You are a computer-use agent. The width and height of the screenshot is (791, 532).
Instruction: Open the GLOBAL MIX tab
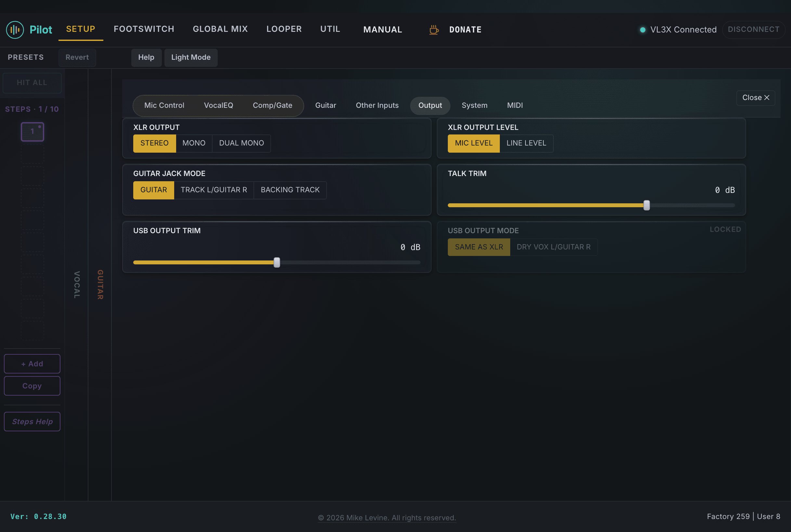(x=220, y=29)
